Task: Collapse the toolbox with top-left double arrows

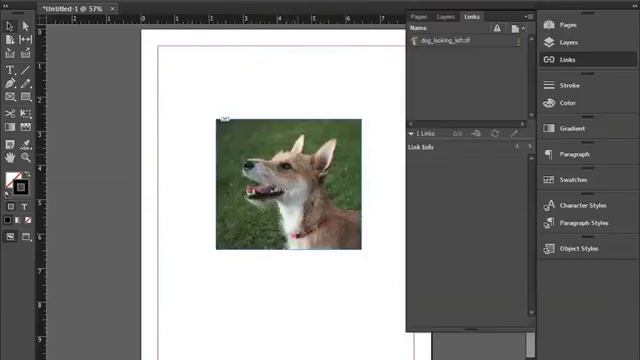Action: point(5,6)
